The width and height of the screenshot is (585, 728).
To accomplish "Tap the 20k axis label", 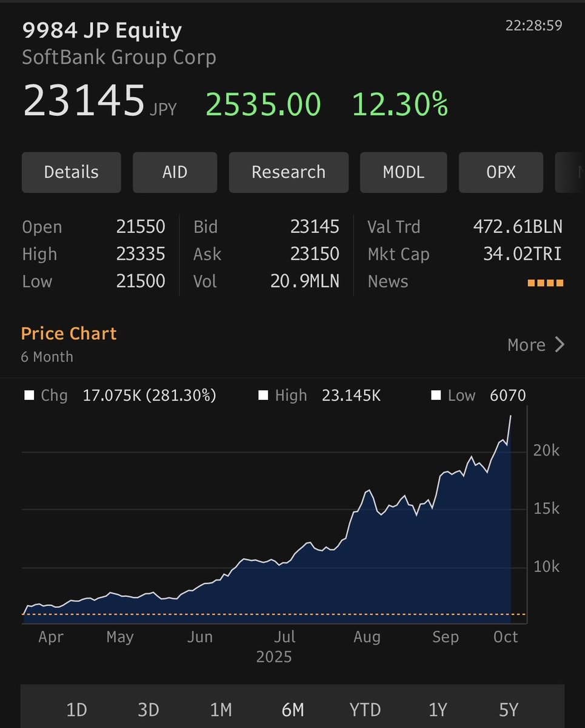I will (x=546, y=450).
